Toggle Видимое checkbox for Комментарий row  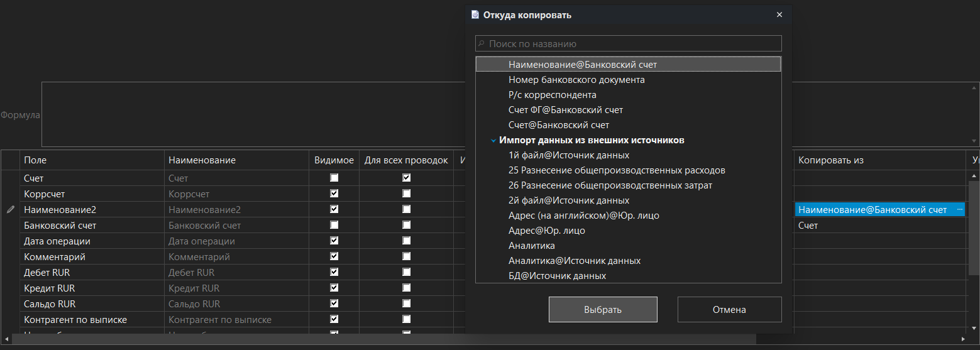click(x=334, y=256)
